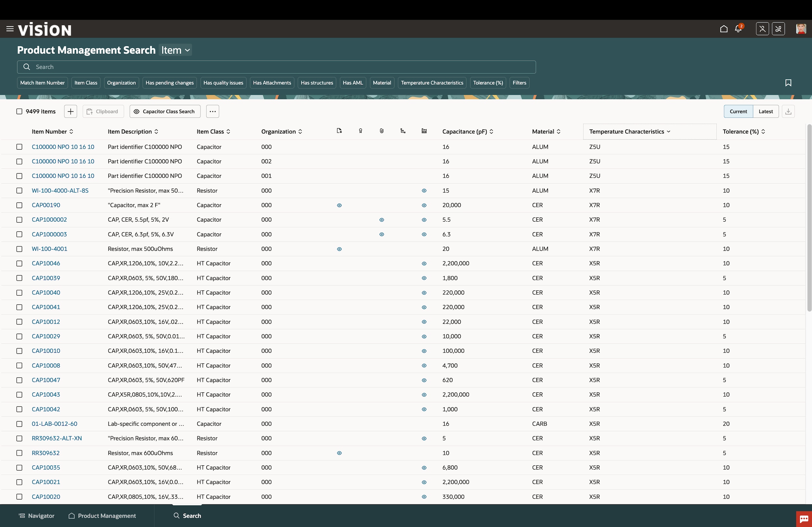Open the three-dot more actions button
This screenshot has width=812, height=527.
tap(212, 111)
